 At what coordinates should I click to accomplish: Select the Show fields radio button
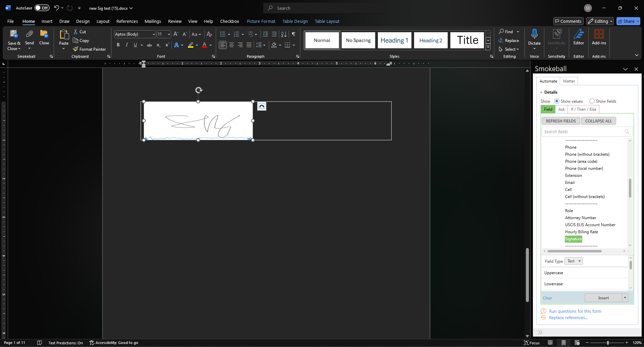(592, 101)
